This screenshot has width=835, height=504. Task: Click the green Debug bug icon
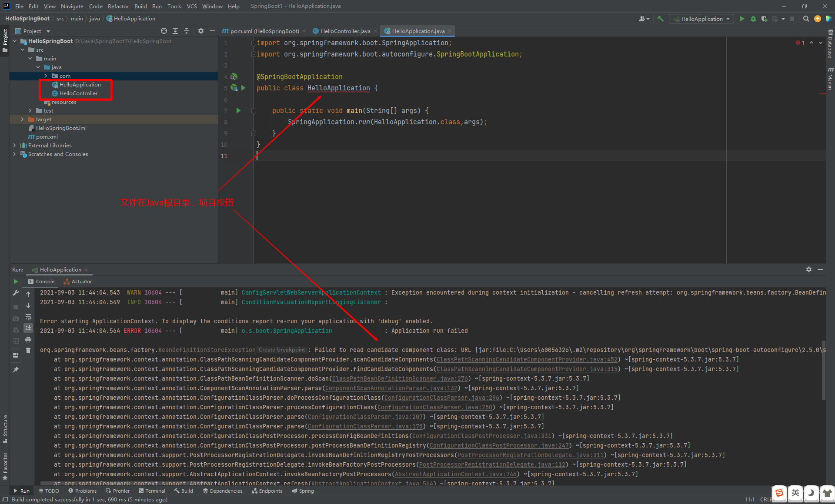753,19
